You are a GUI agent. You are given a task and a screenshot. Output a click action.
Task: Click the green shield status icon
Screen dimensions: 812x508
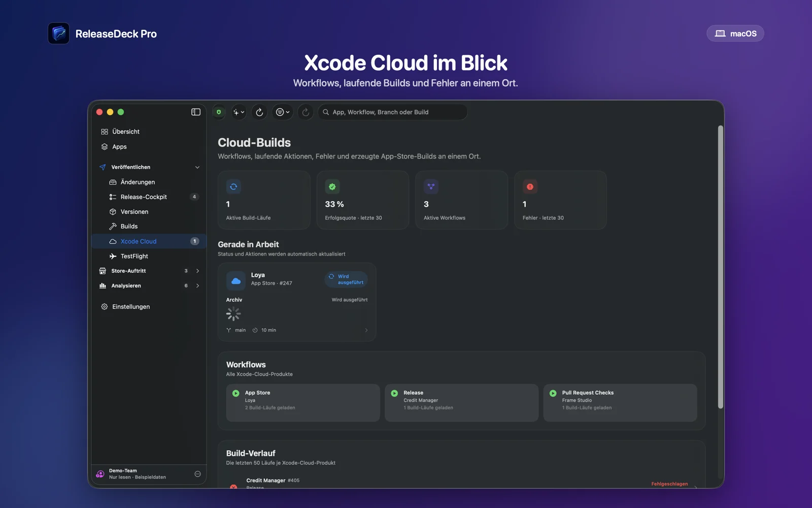coord(219,112)
